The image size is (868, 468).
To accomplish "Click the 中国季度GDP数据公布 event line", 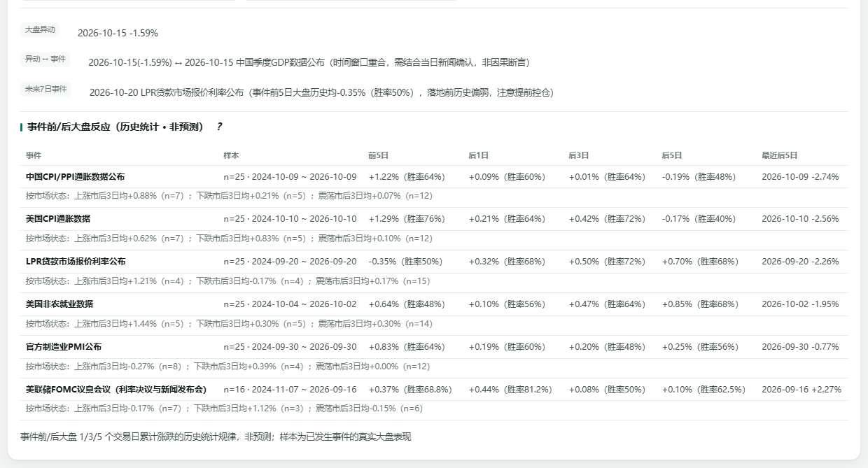I will point(309,62).
